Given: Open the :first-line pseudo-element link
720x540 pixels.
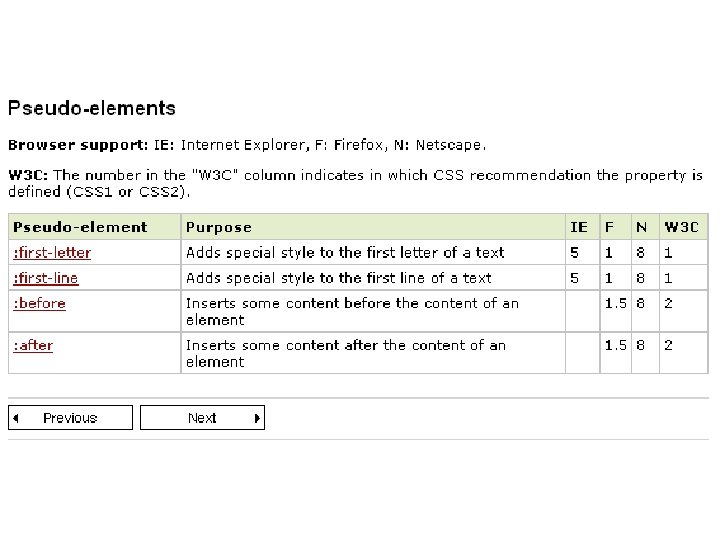Looking at the screenshot, I should [x=46, y=278].
